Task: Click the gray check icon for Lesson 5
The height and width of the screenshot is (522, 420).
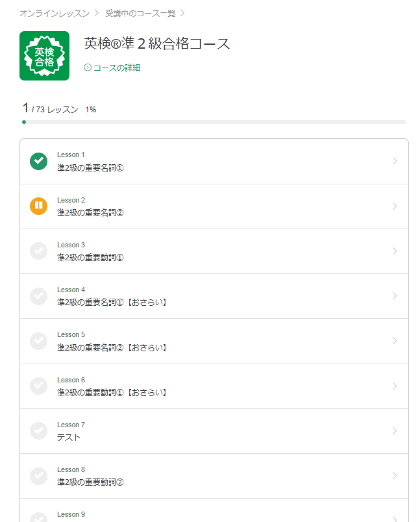Action: (x=39, y=340)
